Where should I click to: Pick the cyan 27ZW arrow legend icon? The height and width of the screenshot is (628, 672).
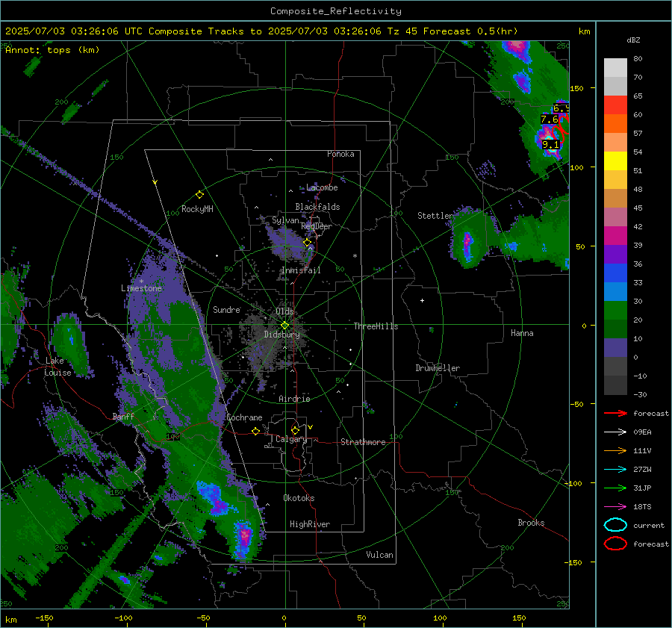pos(615,470)
